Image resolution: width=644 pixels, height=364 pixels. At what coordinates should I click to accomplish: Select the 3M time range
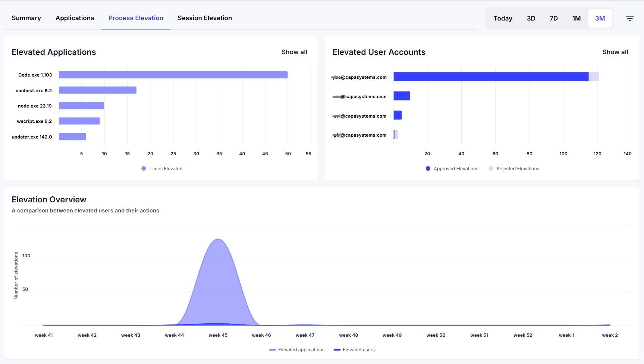[600, 18]
